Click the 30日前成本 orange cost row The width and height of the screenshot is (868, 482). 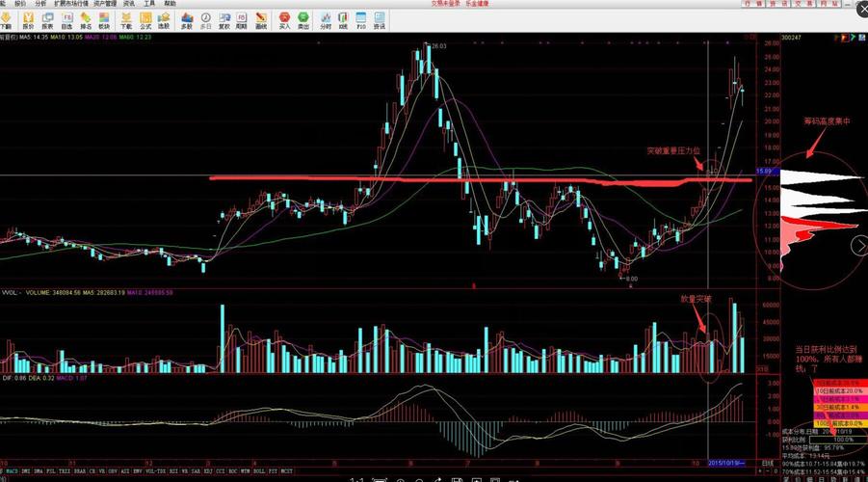[840, 407]
